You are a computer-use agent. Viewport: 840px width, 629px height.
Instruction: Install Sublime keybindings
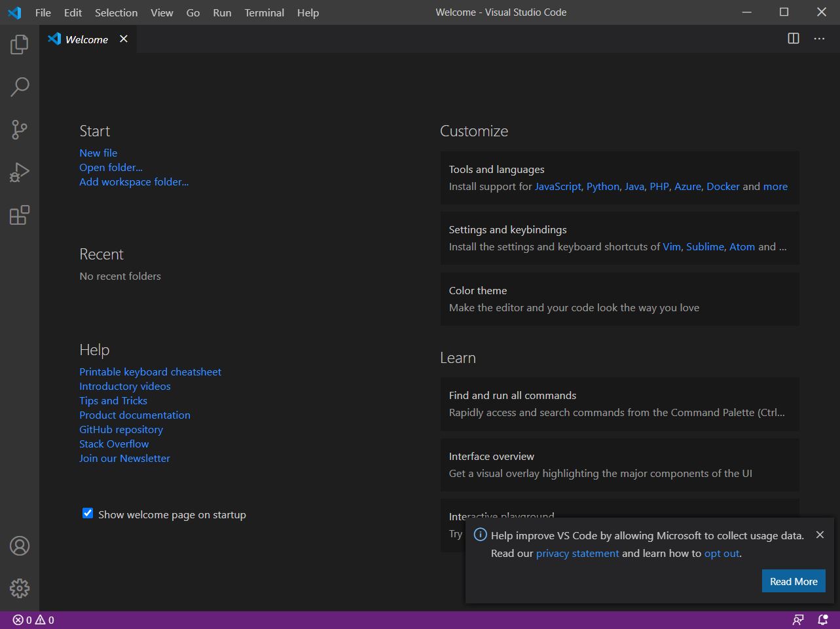705,246
